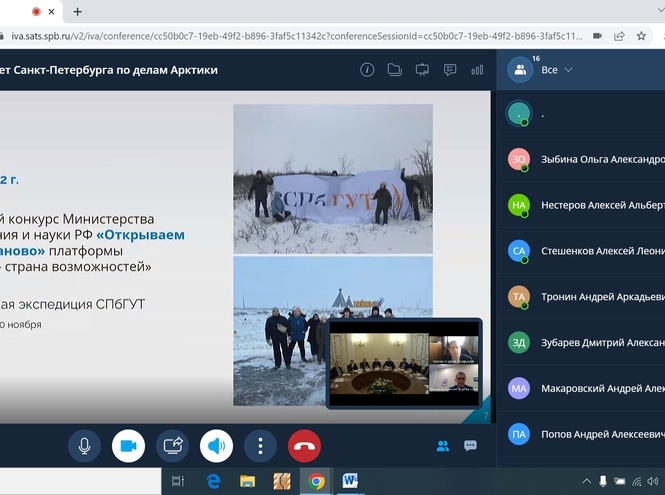Start screen sharing with share button

[172, 446]
